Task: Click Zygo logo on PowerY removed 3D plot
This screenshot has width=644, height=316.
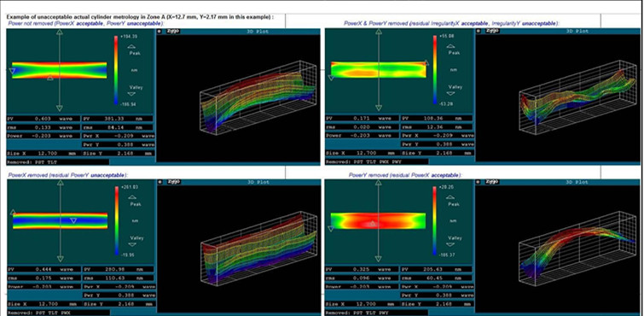Action: (x=492, y=182)
